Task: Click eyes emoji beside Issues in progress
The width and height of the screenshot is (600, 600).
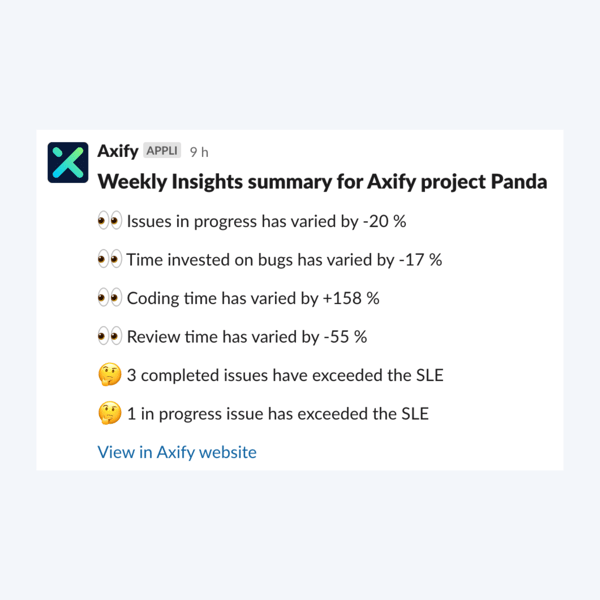Action: tap(110, 220)
